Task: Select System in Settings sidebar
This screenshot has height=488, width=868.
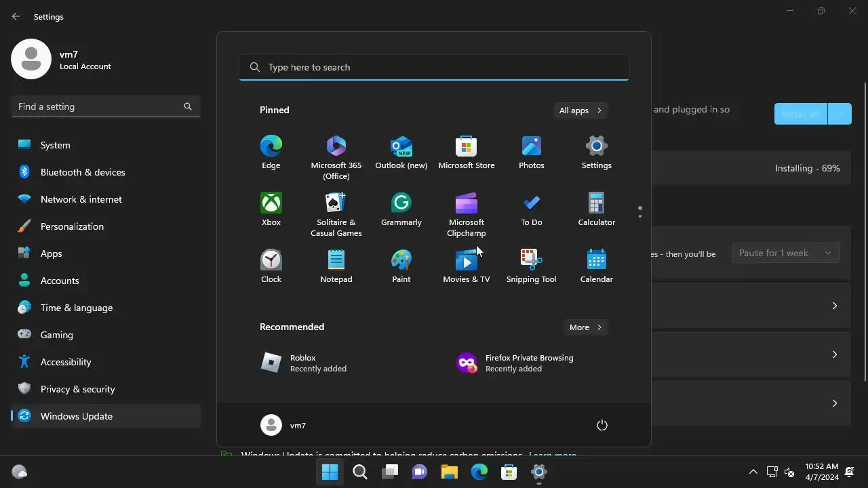Action: click(105, 145)
